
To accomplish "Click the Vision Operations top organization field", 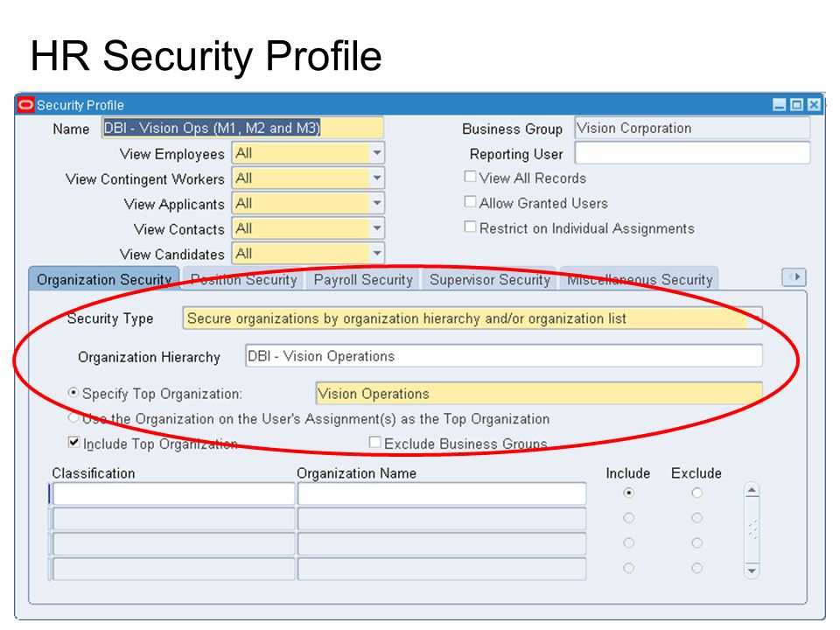I will click(539, 393).
